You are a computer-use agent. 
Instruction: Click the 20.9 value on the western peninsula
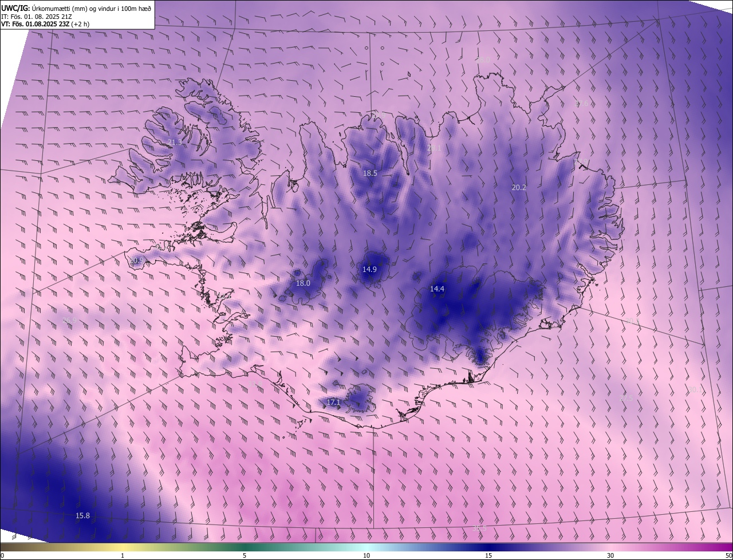tap(136, 260)
